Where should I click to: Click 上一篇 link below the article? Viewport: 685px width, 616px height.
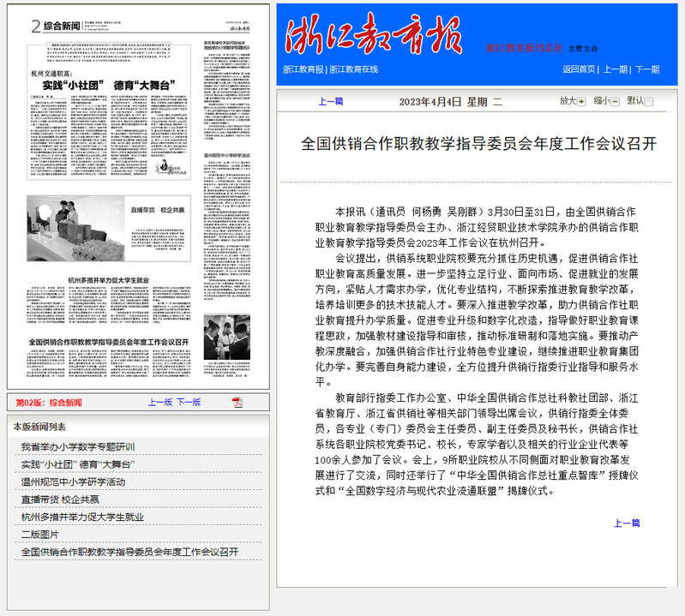pyautogui.click(x=626, y=523)
